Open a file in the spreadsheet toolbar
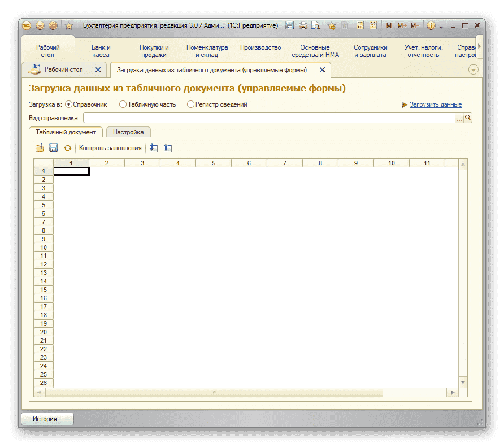 pos(40,147)
